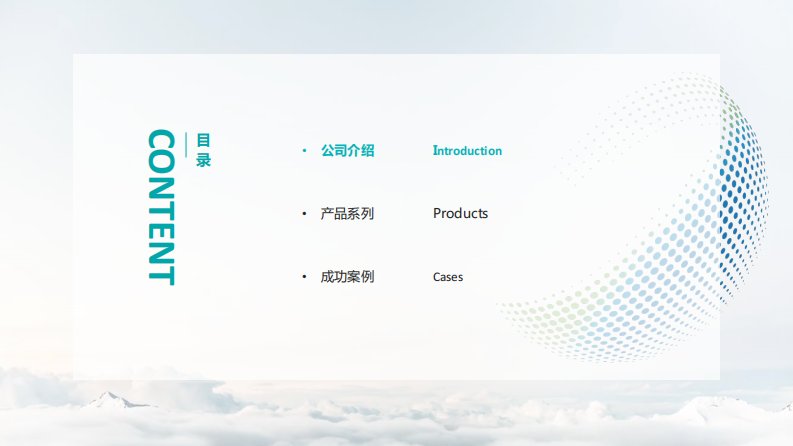Select the vertical CONTENT title text
Screen dimensions: 793x446
161,207
